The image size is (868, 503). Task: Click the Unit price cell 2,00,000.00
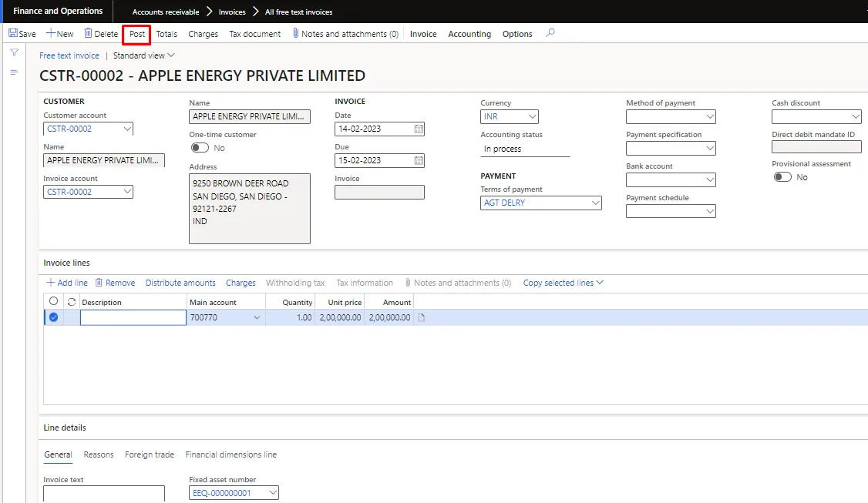(x=339, y=317)
